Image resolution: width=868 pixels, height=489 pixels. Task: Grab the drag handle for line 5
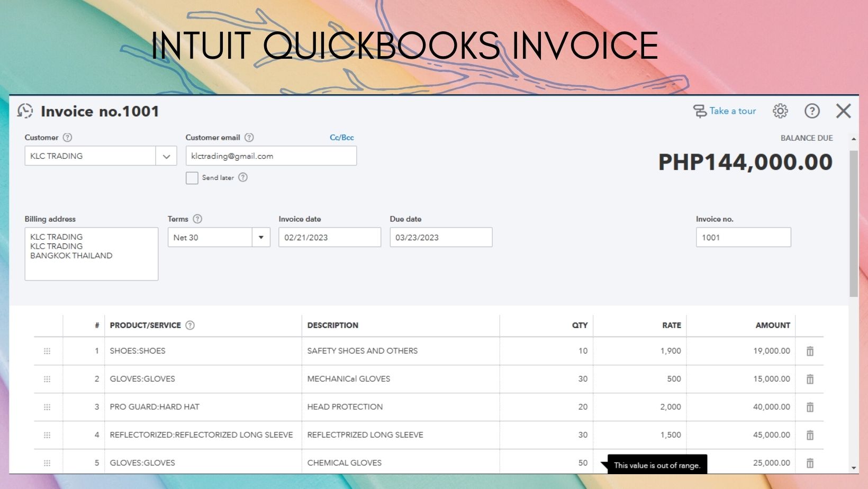(x=47, y=463)
